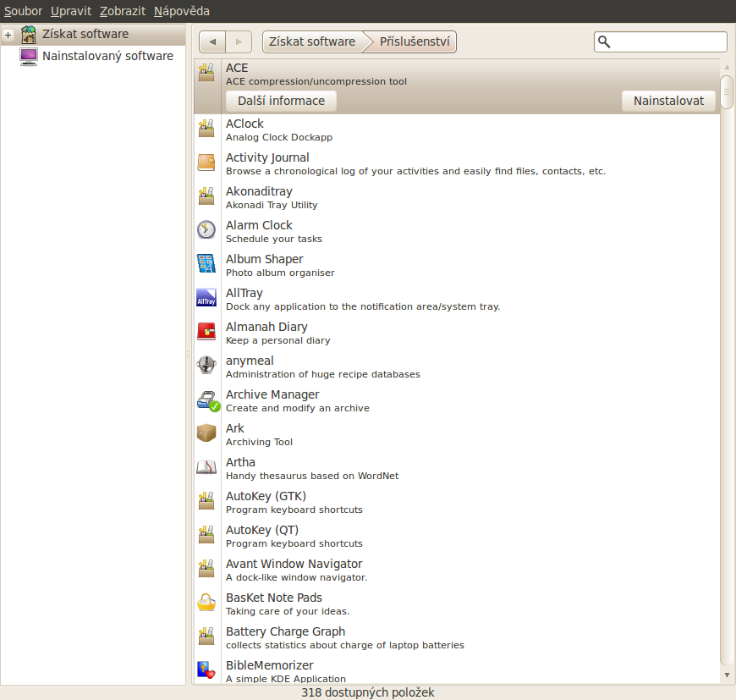This screenshot has height=700, width=736.
Task: Select the Ark entry title
Action: [234, 428]
